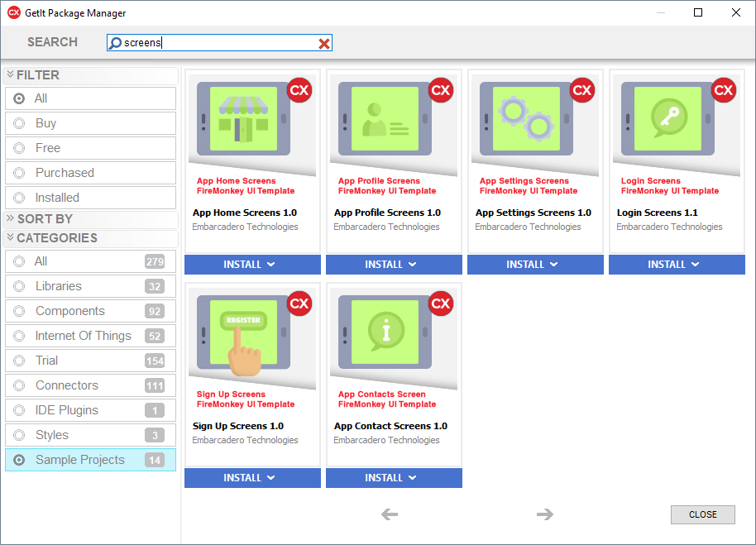
Task: Click inside the search text field
Action: tap(219, 43)
